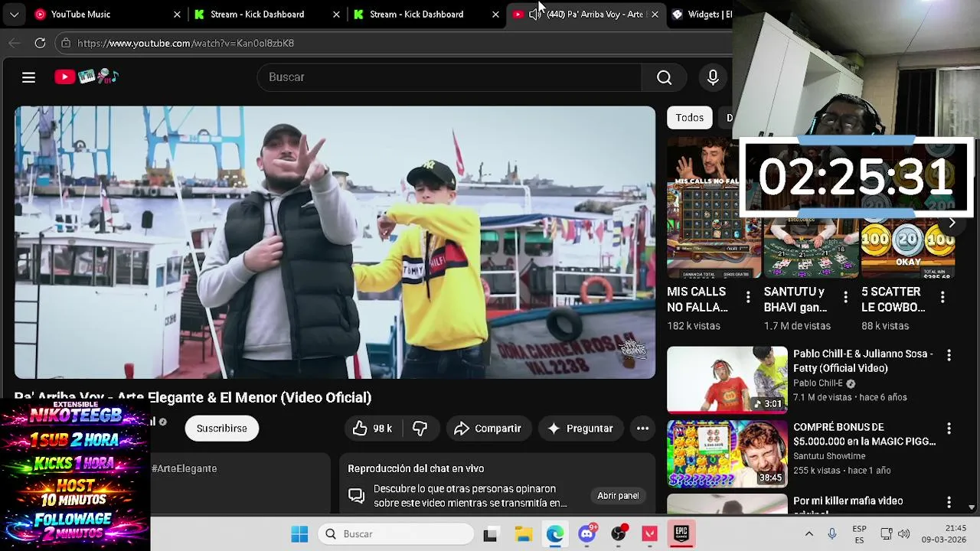
Task: Dislike the video with thumbs-down button
Action: pos(420,429)
